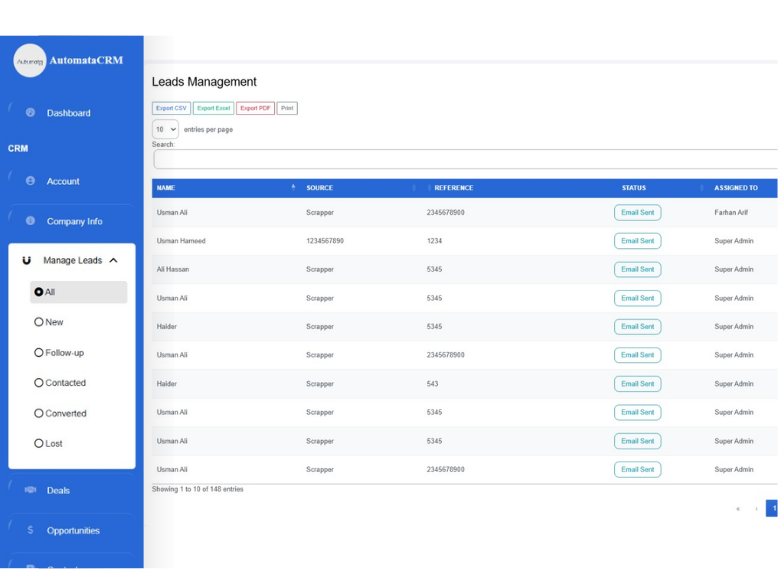Click the Deals handshake icon
The width and height of the screenshot is (778, 588).
pyautogui.click(x=30, y=490)
